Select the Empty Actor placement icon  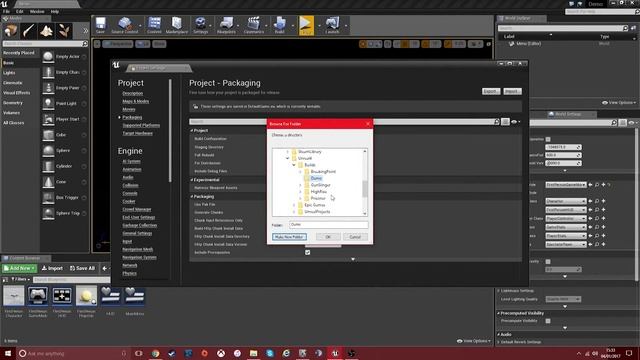pos(48,57)
